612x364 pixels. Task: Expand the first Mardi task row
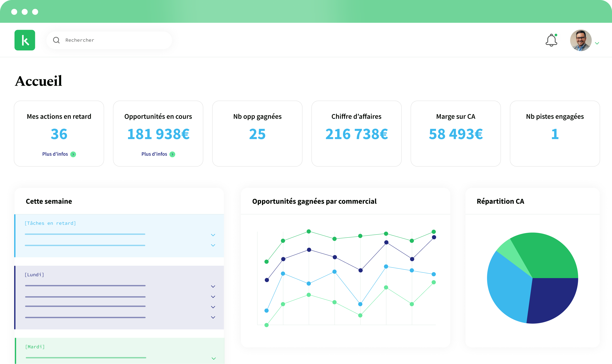click(x=214, y=359)
